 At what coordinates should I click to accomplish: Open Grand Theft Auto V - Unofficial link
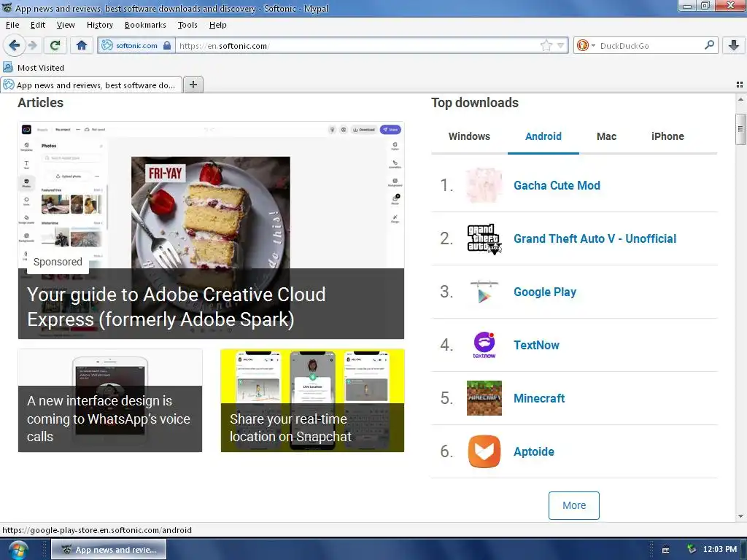(x=595, y=238)
